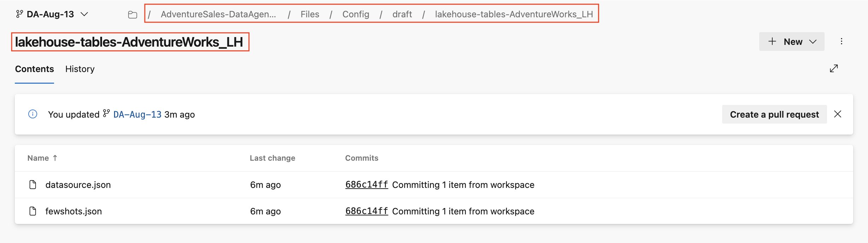
Task: Open the DA-Aug-13 branch selector dropdown
Action: pos(52,14)
